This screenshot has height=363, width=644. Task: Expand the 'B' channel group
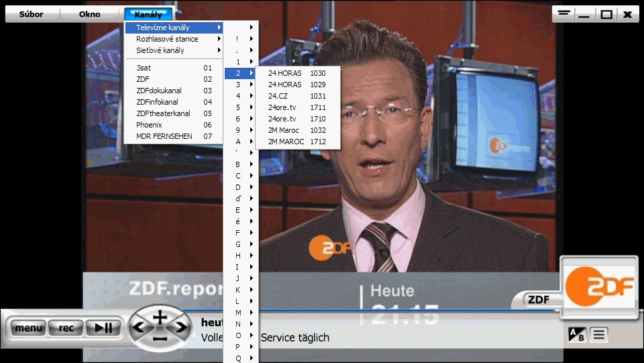point(241,164)
